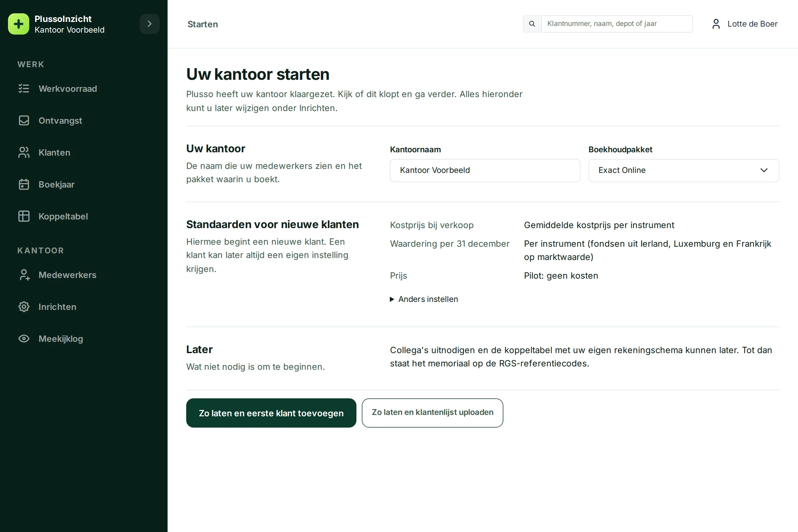Viewport: 798px width, 532px height.
Task: Click the search magnifier icon
Action: click(x=532, y=24)
